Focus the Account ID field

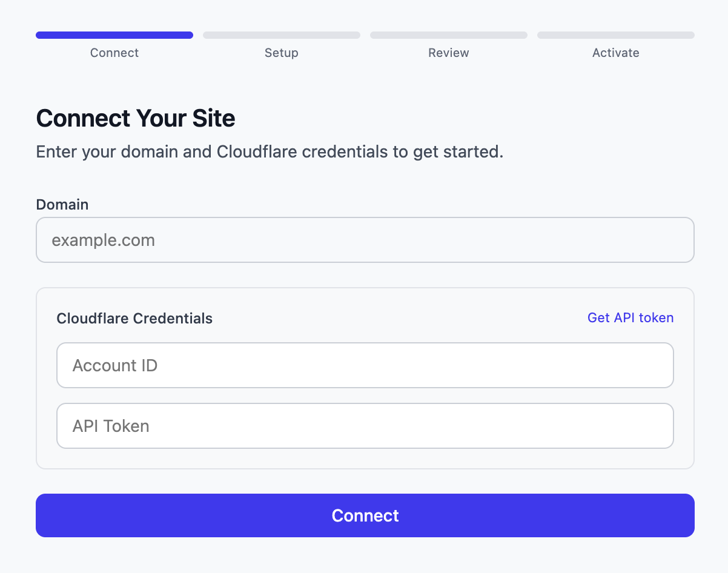365,365
